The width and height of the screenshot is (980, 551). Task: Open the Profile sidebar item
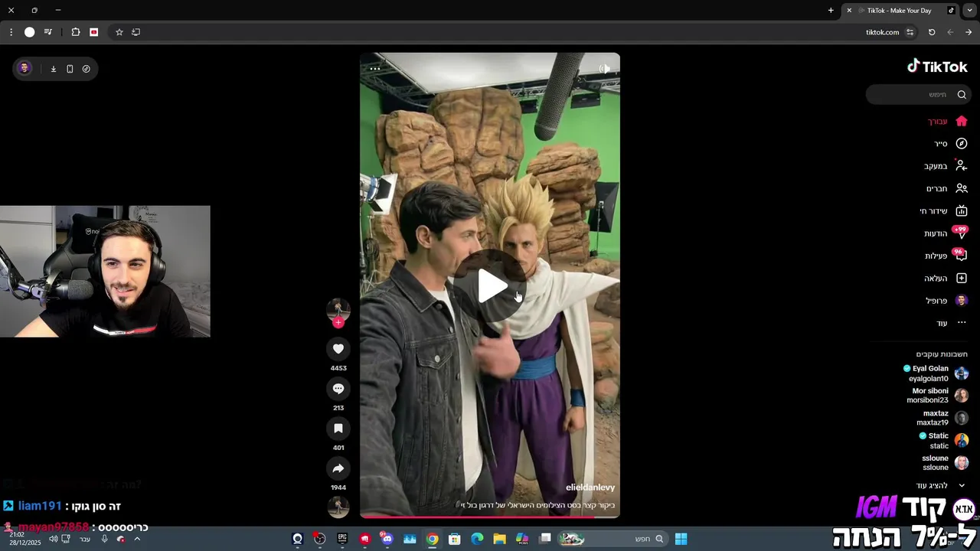click(947, 301)
